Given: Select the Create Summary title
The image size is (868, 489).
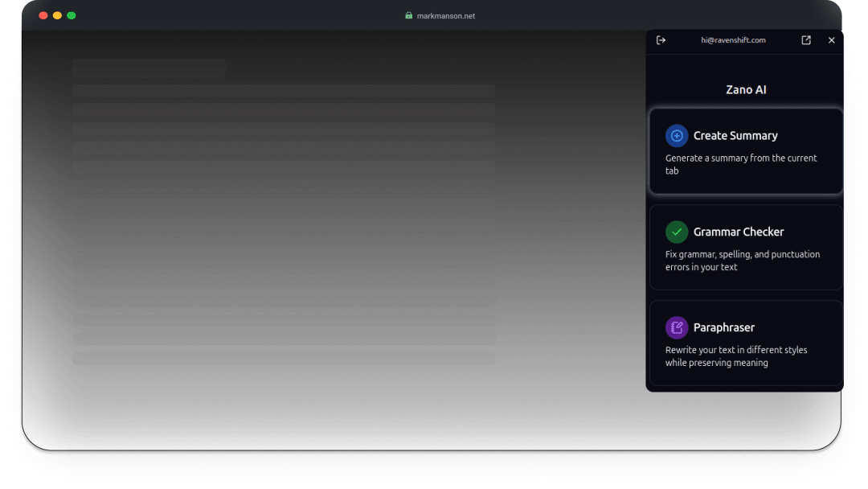Looking at the screenshot, I should tap(735, 136).
